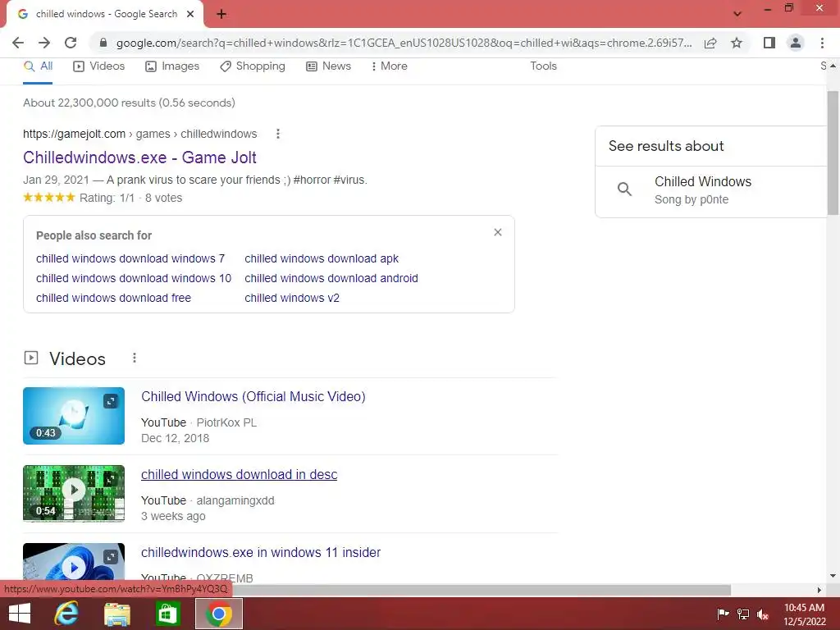840x630 pixels.
Task: Reload the Google search page
Action: [x=71, y=43]
